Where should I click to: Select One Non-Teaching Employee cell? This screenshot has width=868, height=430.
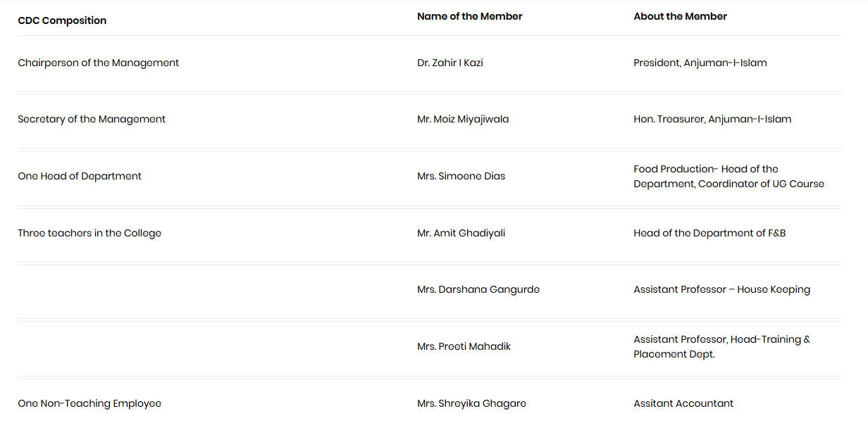pyautogui.click(x=89, y=403)
